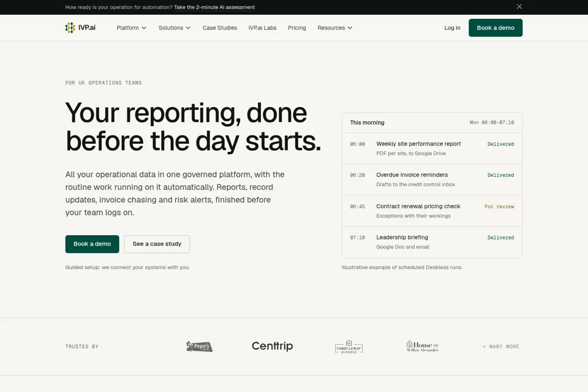This screenshot has height=392, width=588.
Task: Click the House of Willow Alexander logo
Action: (423, 346)
